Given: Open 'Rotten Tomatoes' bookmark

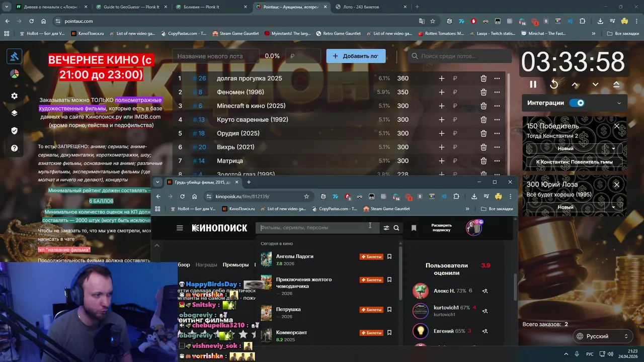Looking at the screenshot, I should tap(441, 34).
